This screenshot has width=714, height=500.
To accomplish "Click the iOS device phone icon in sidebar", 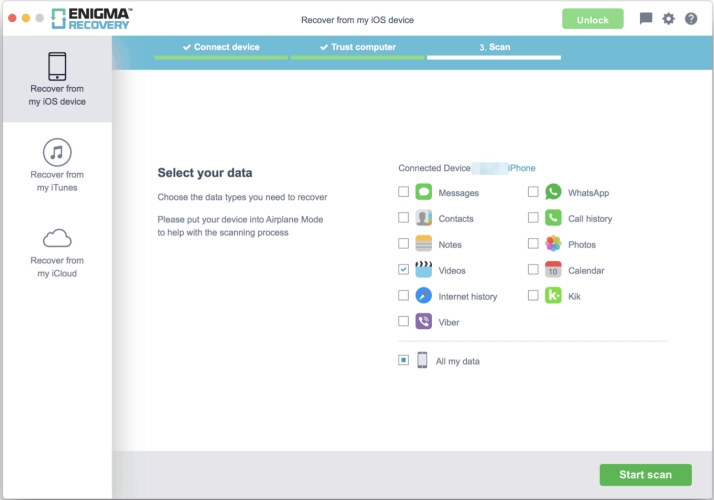I will point(57,66).
